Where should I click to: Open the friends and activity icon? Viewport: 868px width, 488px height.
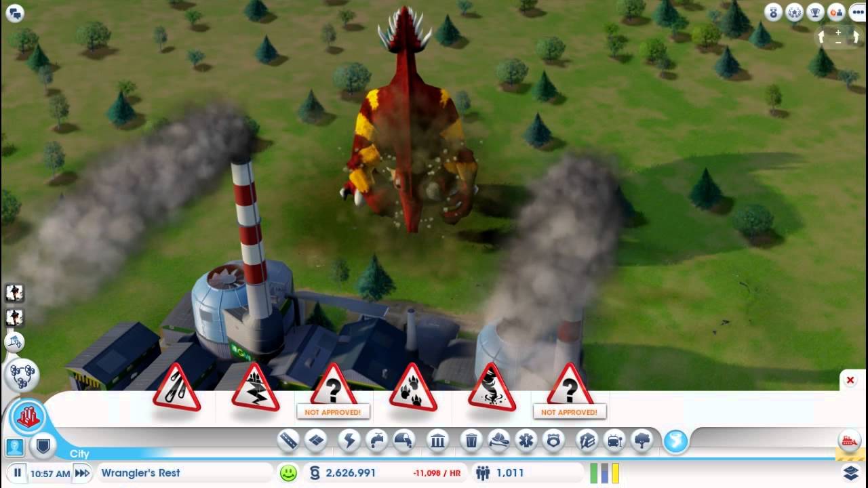837,12
